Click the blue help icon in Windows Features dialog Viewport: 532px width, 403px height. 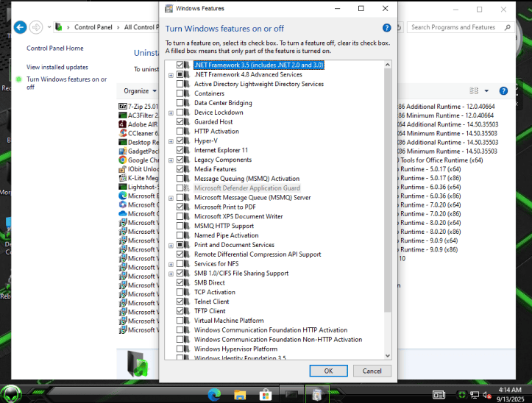(x=387, y=28)
